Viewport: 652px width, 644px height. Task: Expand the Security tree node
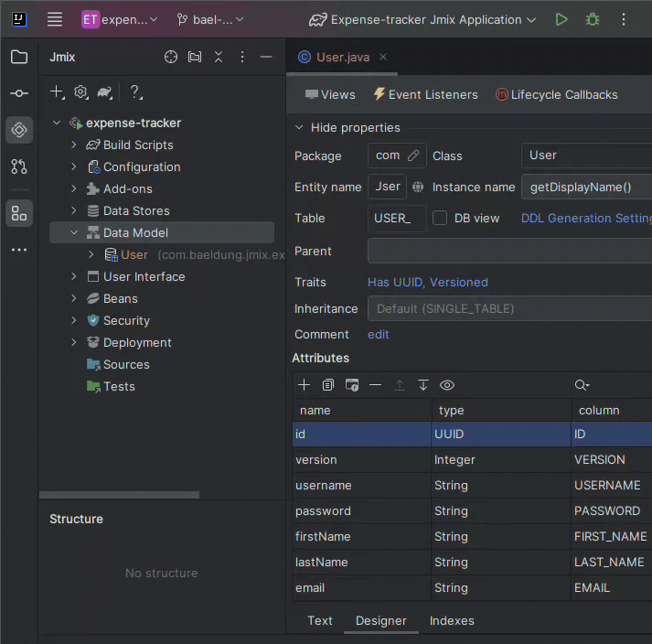coord(74,320)
